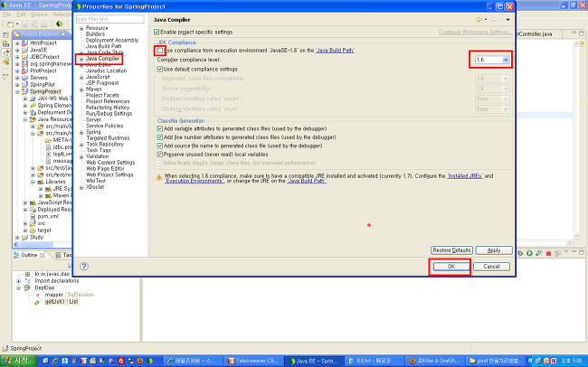The image size is (588, 367).
Task: Click the Restore Defaults button
Action: click(451, 250)
